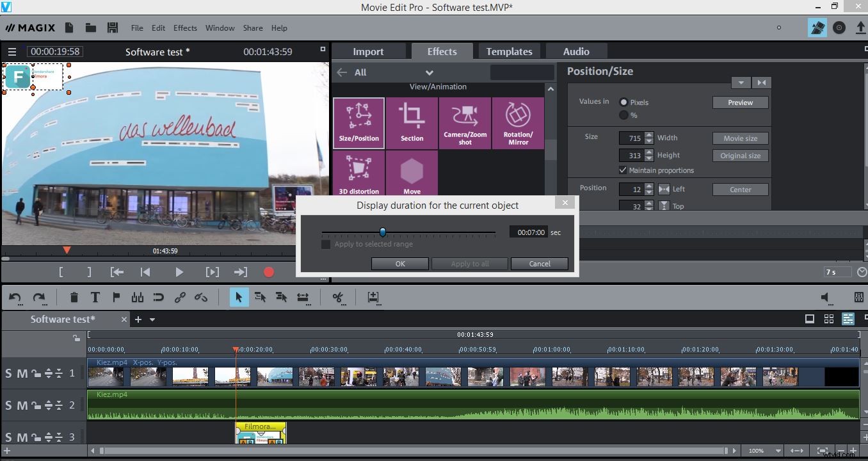Screen dimensions: 868x461
Task: Select the Delete objects trash icon
Action: point(74,297)
